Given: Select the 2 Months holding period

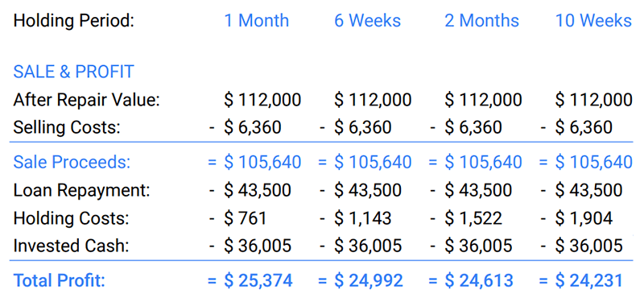Looking at the screenshot, I should pyautogui.click(x=481, y=21).
